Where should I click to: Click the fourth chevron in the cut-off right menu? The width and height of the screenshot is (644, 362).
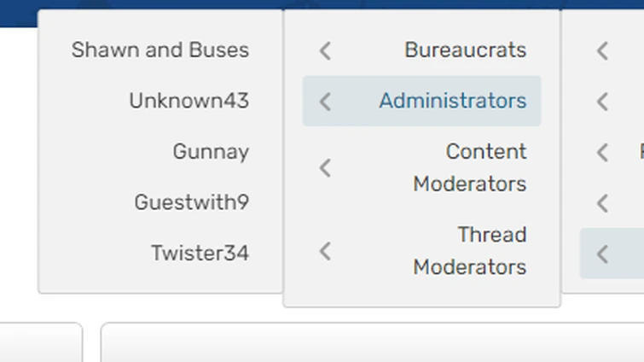point(602,203)
